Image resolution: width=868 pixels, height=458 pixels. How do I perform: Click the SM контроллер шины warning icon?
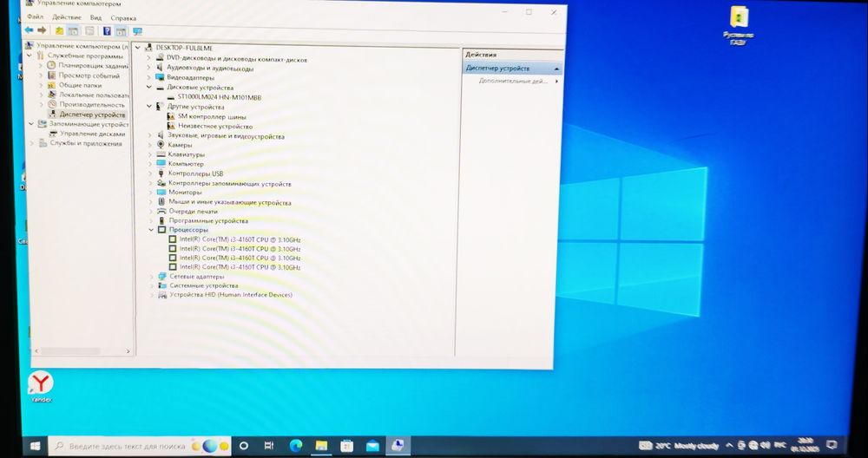point(171,117)
